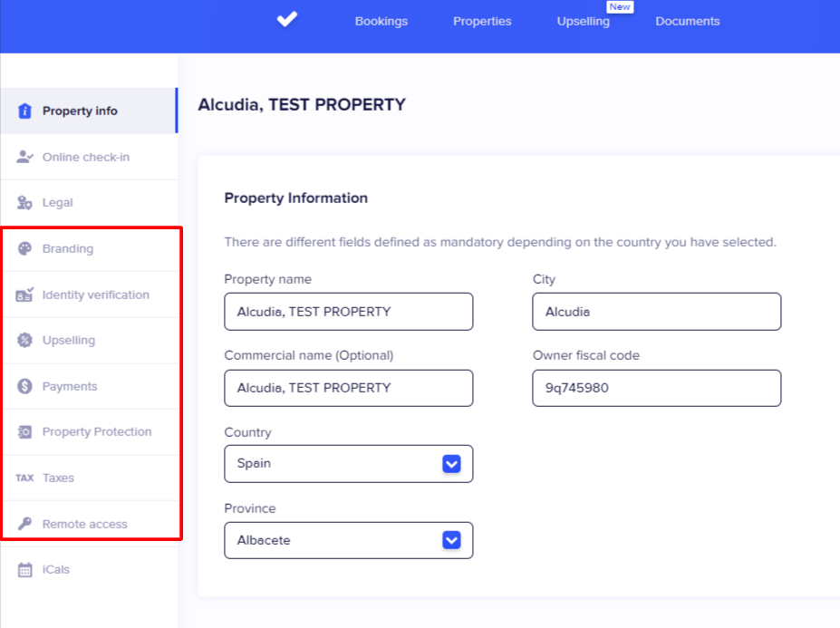Click the Property Protection safe icon
The height and width of the screenshot is (628, 840).
[x=25, y=432]
